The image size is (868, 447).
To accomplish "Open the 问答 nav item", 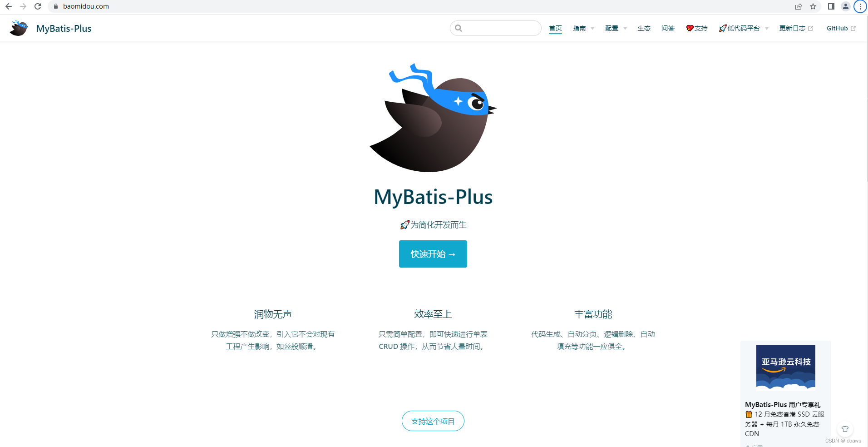I will (x=668, y=28).
